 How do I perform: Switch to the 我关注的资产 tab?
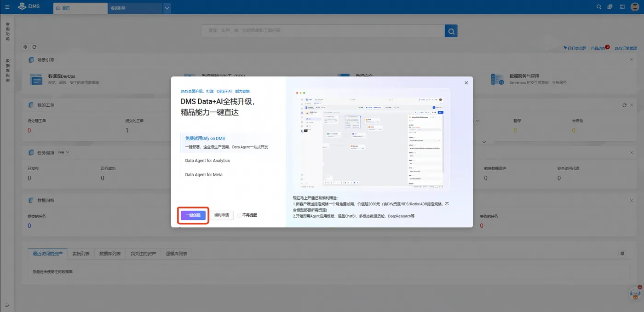(143, 254)
